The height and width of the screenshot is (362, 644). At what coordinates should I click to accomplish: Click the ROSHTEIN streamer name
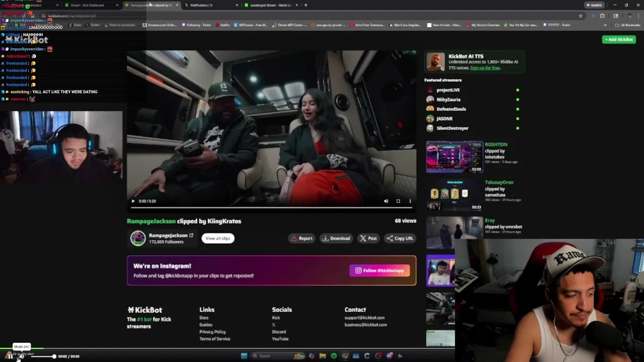tap(496, 145)
